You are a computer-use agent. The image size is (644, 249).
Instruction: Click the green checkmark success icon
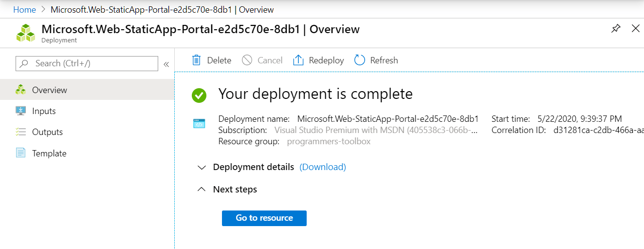(199, 95)
